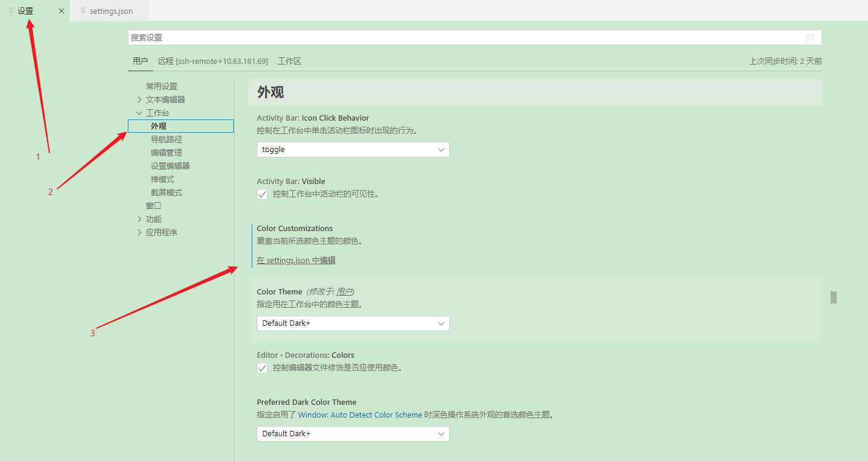The image size is (868, 461).
Task: Open the 远程 ssh-remote settings tab
Action: click(x=213, y=61)
